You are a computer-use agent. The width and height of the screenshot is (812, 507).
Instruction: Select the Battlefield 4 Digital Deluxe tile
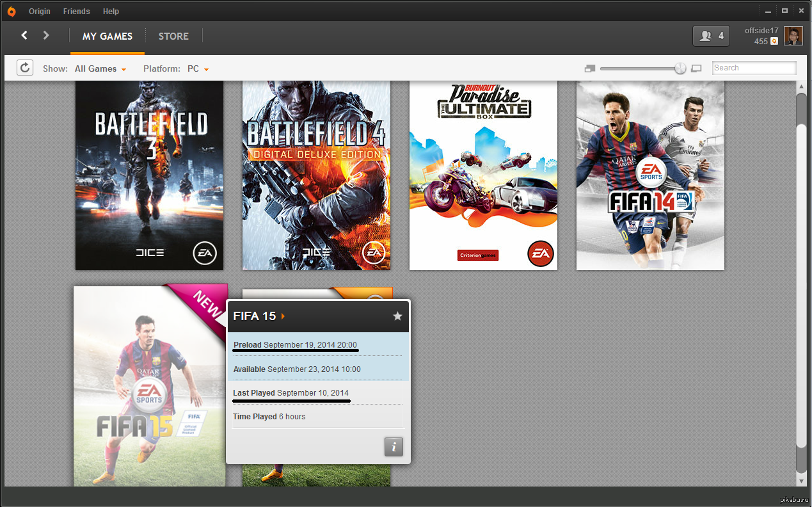pyautogui.click(x=317, y=175)
